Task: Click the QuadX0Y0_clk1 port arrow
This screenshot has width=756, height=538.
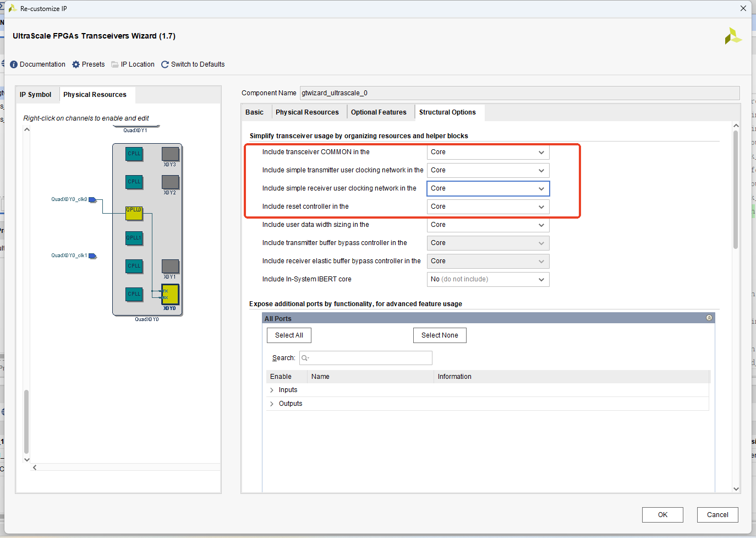Action: [x=92, y=256]
